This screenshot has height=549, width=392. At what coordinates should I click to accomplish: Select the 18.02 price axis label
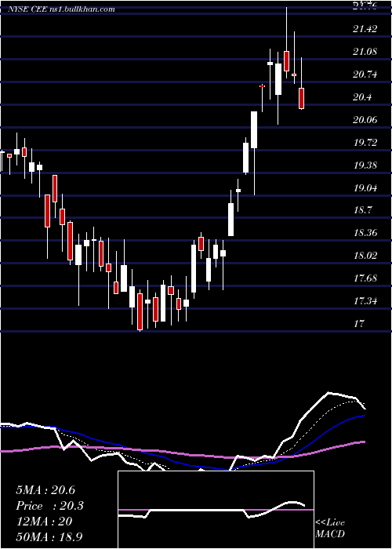point(365,255)
